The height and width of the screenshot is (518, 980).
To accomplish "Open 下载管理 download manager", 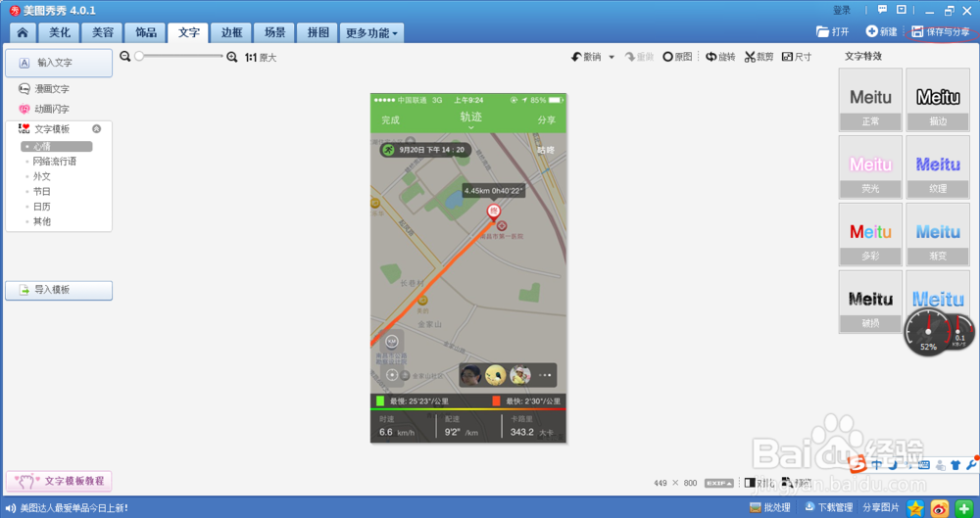I will (x=828, y=507).
